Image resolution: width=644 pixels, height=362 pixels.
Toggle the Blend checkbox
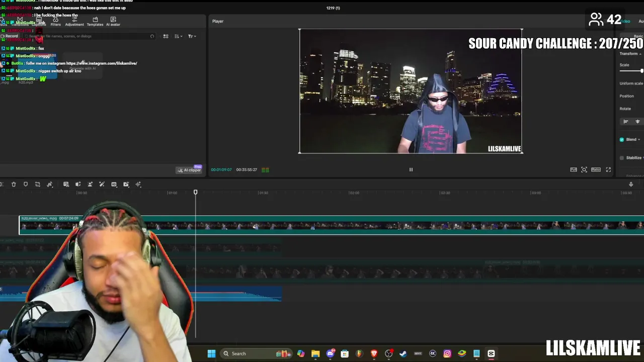[x=622, y=140]
